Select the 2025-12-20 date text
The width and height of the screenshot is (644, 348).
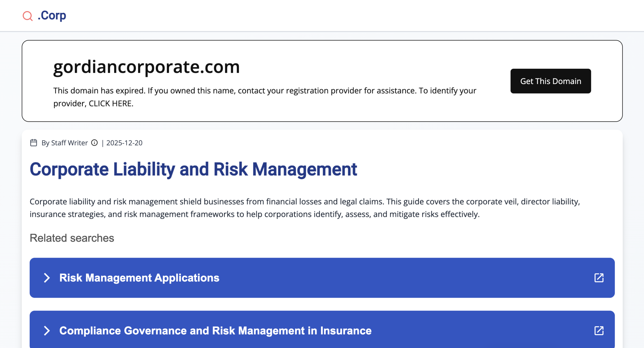coord(124,143)
